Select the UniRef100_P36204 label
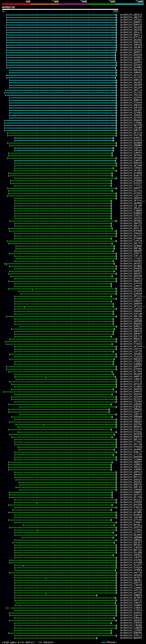This screenshot has width=146, height=644. click(131, 507)
